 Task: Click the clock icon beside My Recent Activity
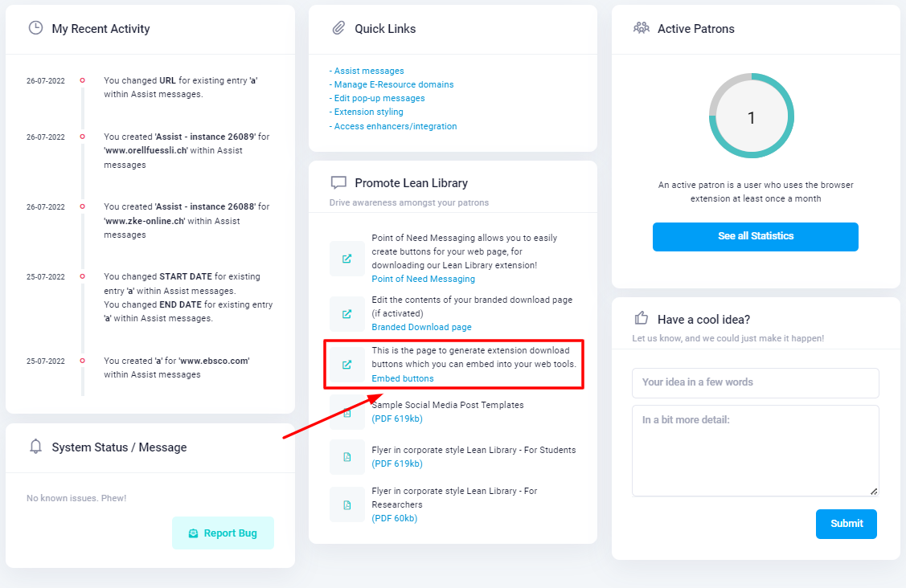click(x=35, y=28)
